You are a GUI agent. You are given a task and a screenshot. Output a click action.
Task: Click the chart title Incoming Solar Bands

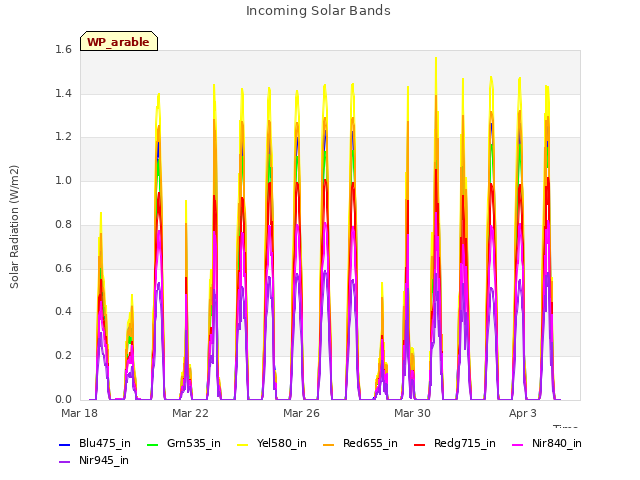pyautogui.click(x=318, y=11)
